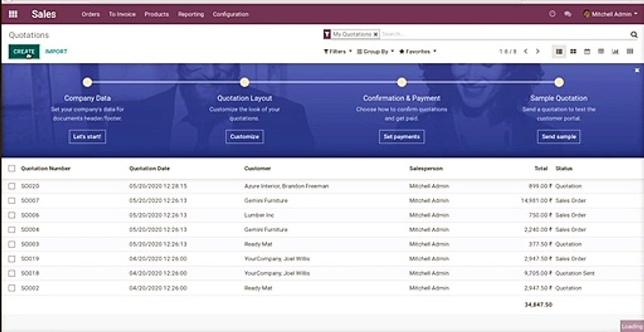Click the 9,705.00 total cell

538,273
